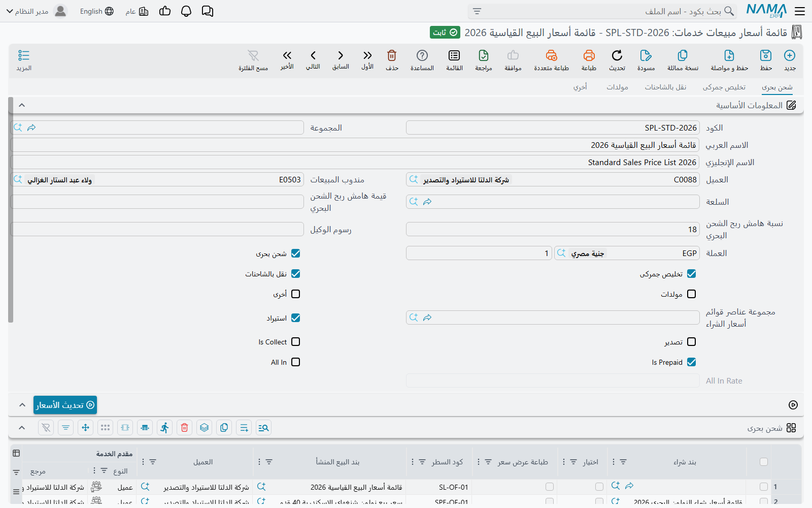812x508 pixels.
Task: Switch to أخرى tab
Action: point(580,87)
